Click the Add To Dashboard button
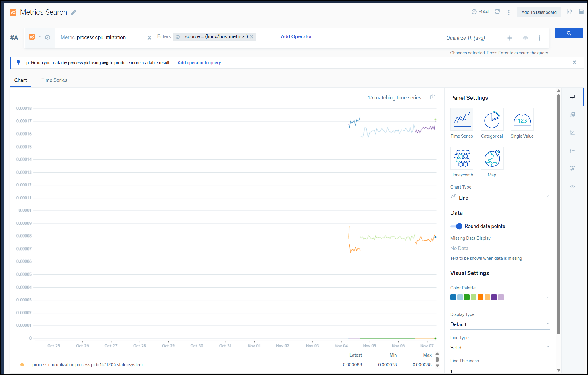Viewport: 588px width, 375px height. click(539, 12)
